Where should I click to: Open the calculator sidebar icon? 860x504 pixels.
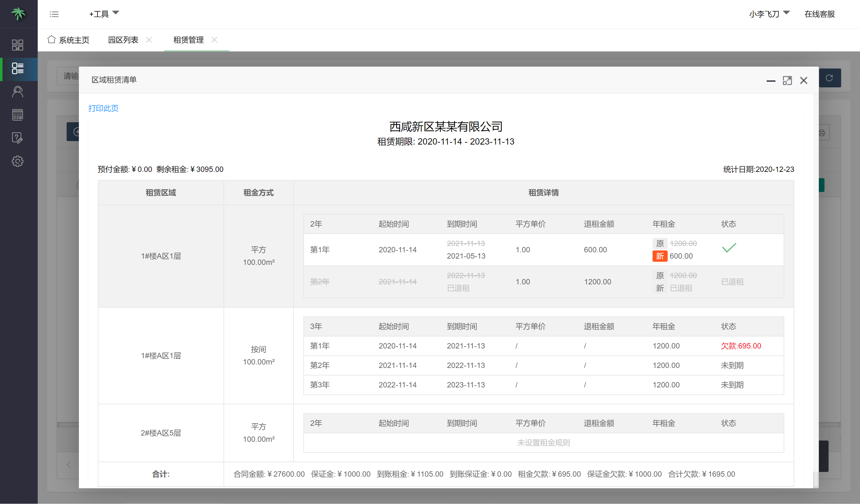[x=18, y=115]
